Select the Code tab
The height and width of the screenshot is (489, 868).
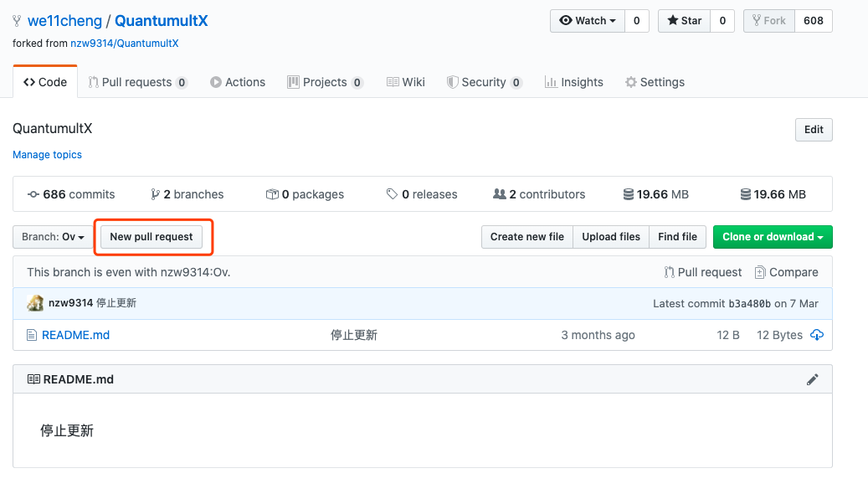click(45, 82)
